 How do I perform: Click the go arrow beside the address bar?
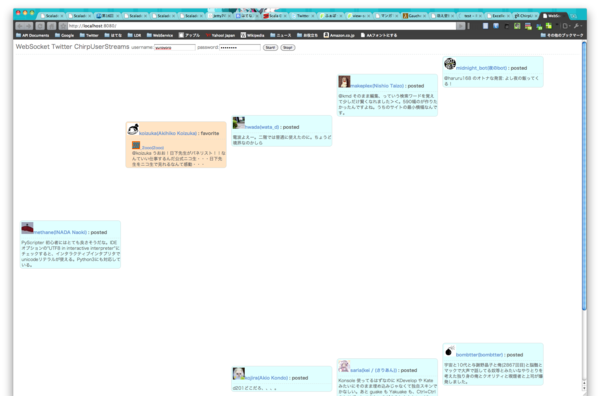coord(461,26)
